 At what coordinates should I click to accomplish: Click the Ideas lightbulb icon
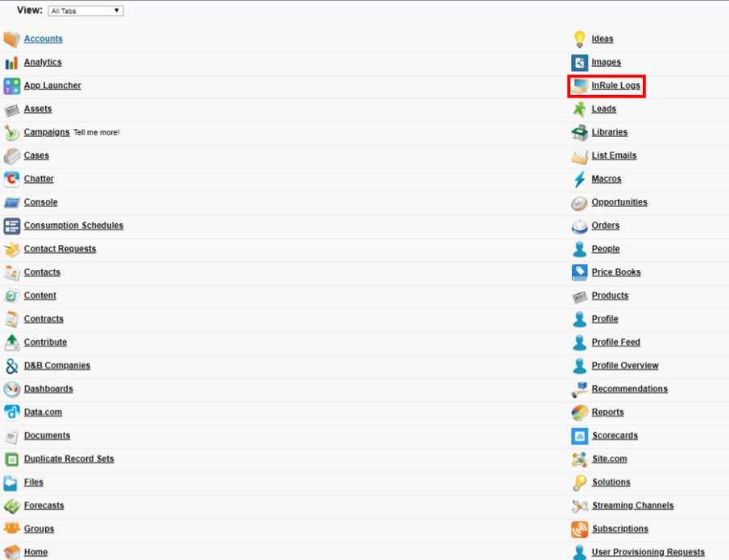tap(579, 39)
